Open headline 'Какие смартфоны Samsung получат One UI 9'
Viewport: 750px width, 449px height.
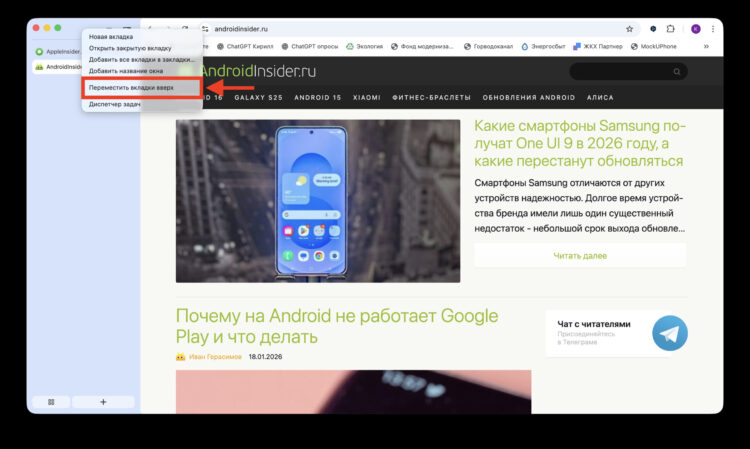(x=580, y=143)
